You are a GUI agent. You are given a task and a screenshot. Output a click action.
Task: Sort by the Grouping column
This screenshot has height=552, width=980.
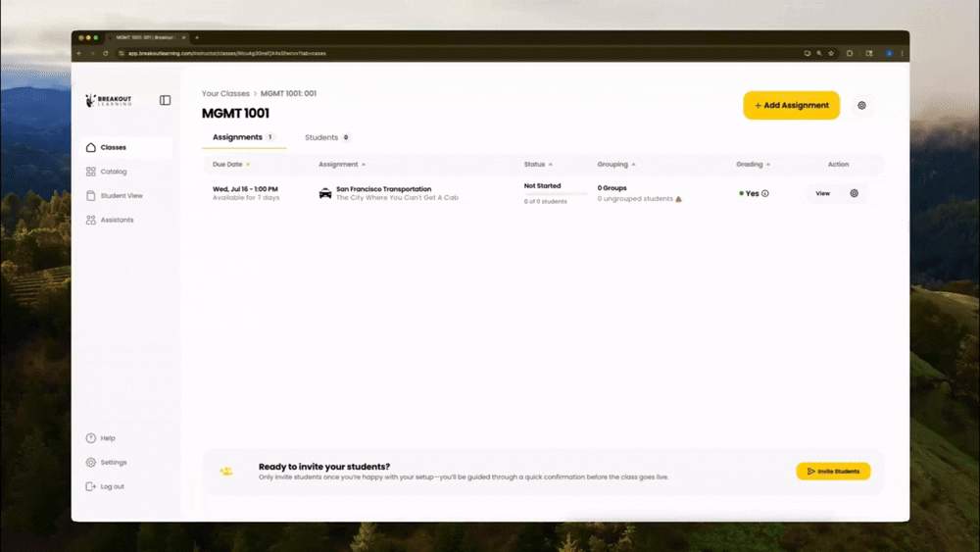click(616, 165)
